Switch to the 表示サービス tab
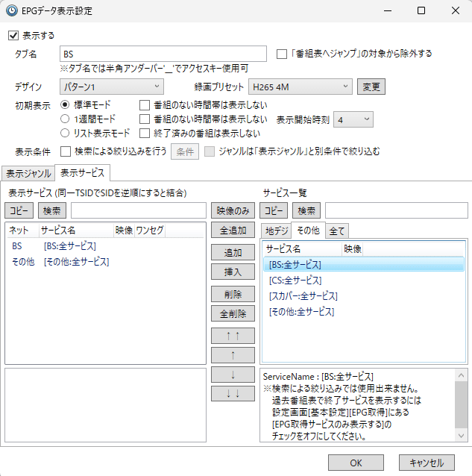 (82, 173)
